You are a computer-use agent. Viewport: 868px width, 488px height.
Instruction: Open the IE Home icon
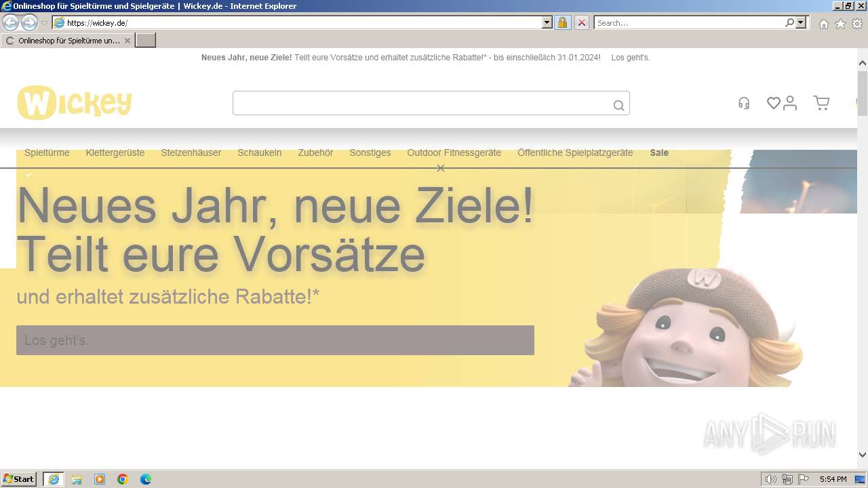(x=823, y=24)
